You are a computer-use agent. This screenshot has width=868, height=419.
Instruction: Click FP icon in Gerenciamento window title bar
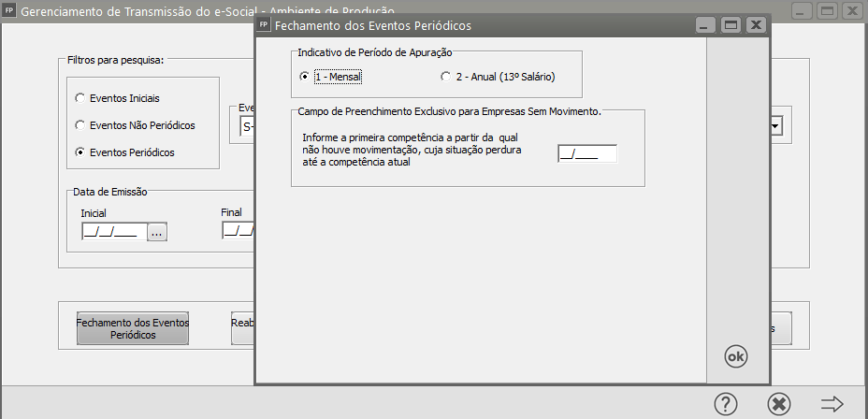coord(10,12)
